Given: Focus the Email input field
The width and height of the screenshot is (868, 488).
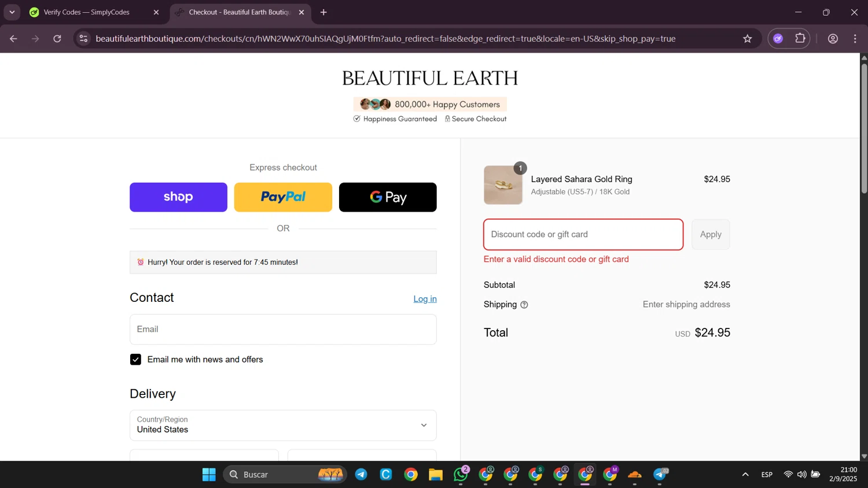Looking at the screenshot, I should coord(283,330).
